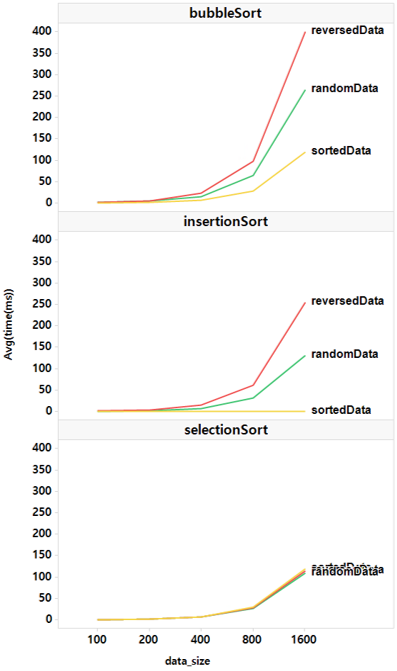Viewport: 397px width, 671px height.
Task: Select the reversedData label in insertionSort chart
Action: click(347, 301)
